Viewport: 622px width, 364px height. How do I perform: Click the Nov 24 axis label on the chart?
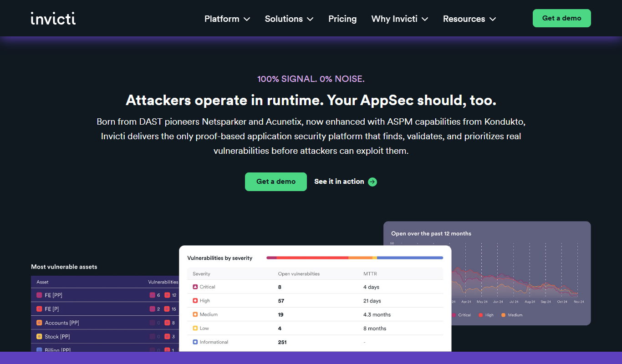click(x=578, y=302)
